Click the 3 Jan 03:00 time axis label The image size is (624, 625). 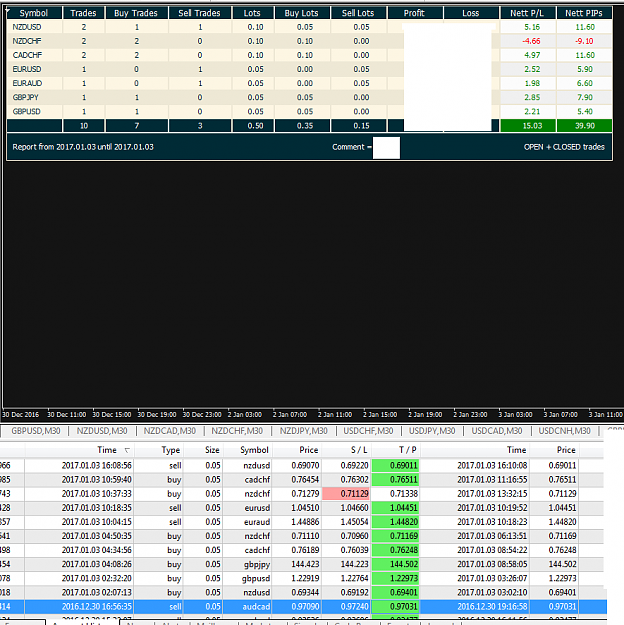pos(515,415)
